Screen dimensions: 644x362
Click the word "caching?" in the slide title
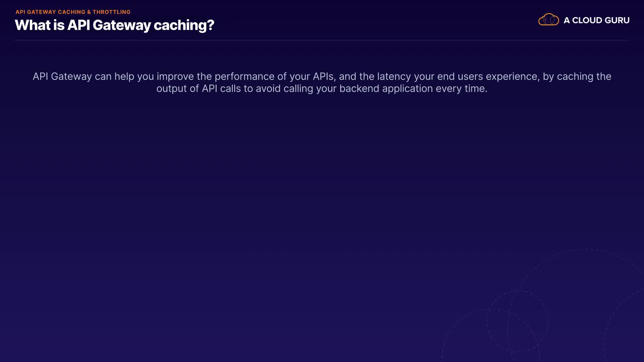184,25
